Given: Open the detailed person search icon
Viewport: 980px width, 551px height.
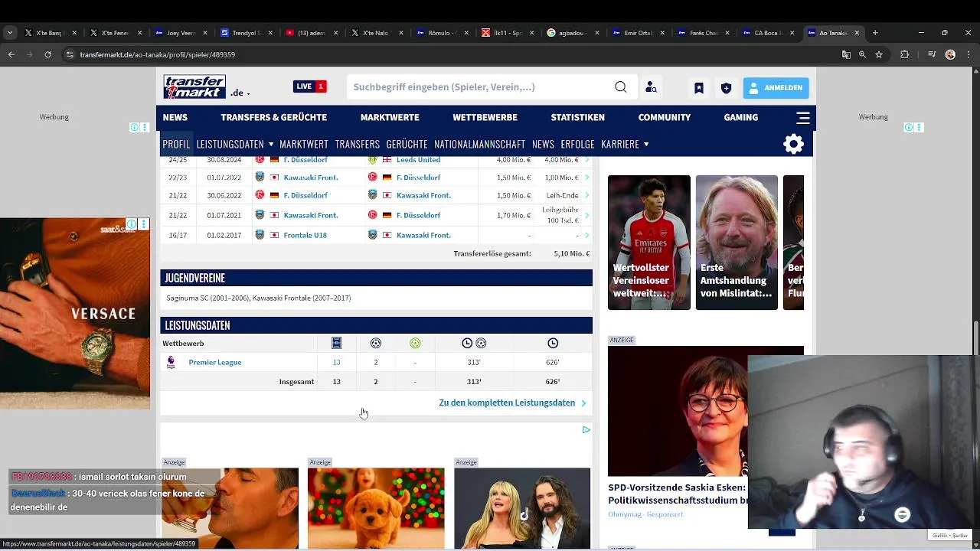Looking at the screenshot, I should tap(651, 87).
